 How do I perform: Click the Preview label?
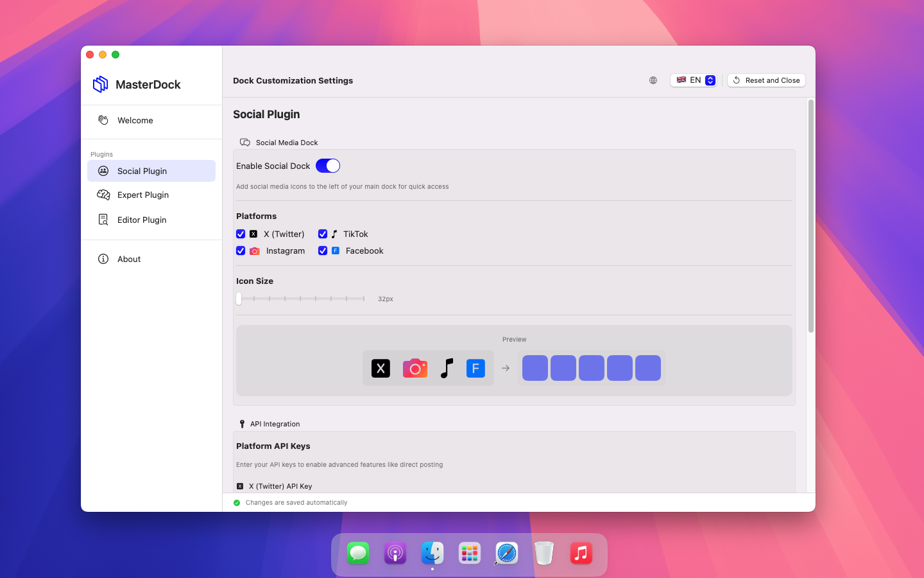515,339
